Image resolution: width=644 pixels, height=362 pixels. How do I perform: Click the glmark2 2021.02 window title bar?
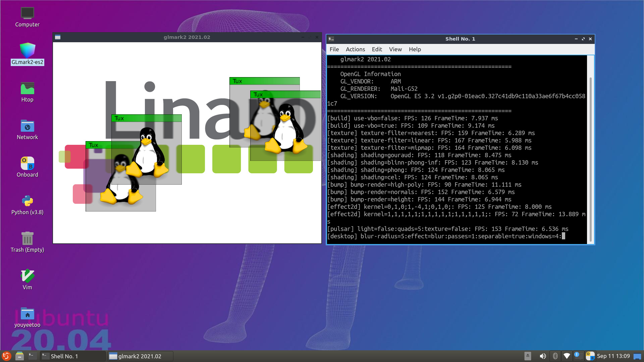coord(187,37)
